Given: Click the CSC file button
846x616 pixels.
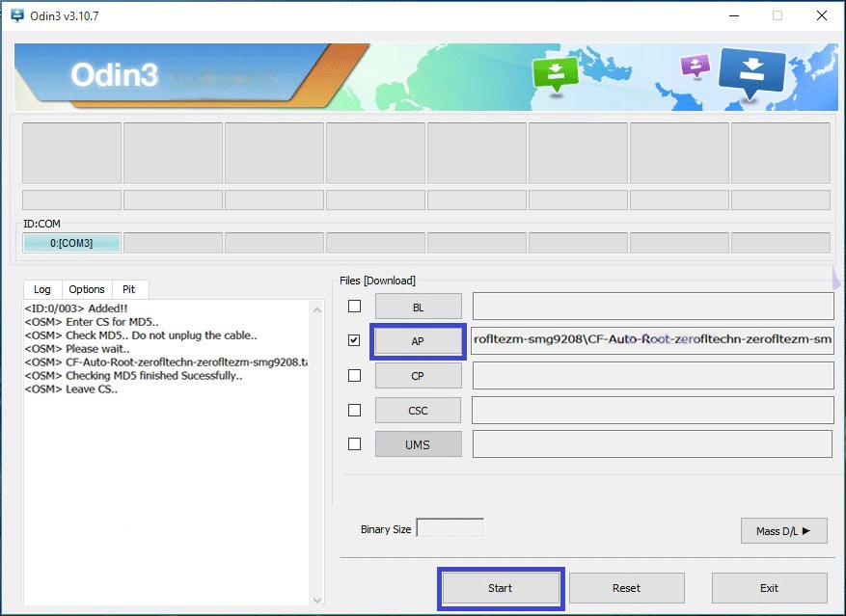Looking at the screenshot, I should [418, 411].
